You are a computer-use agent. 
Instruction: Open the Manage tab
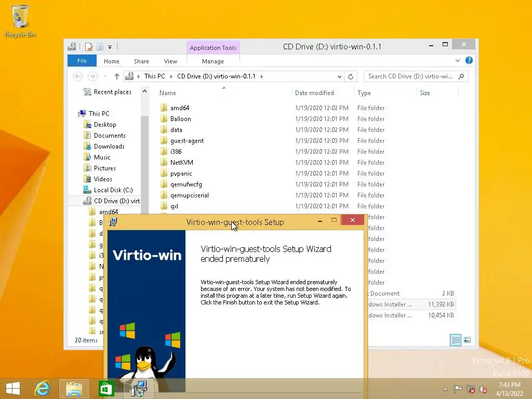[x=212, y=61]
